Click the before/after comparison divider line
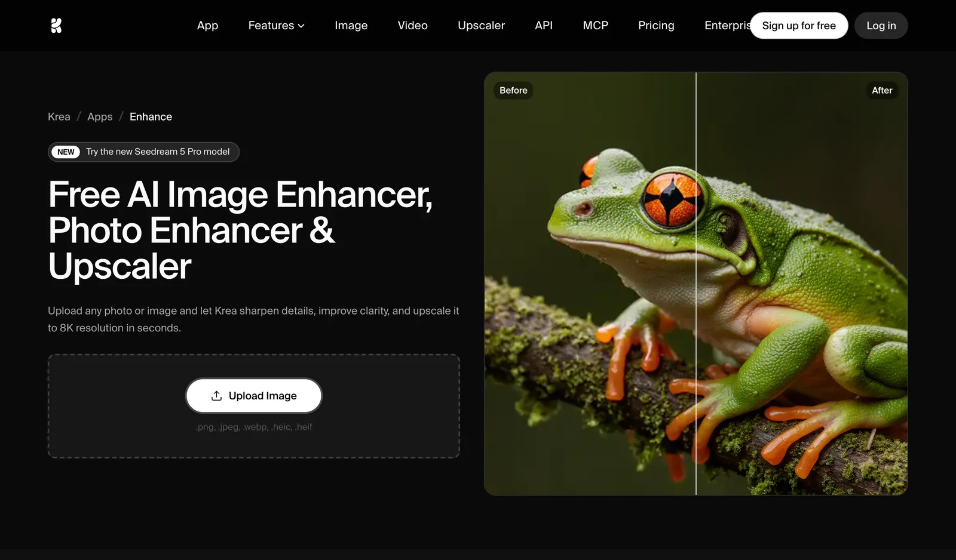 [696, 284]
